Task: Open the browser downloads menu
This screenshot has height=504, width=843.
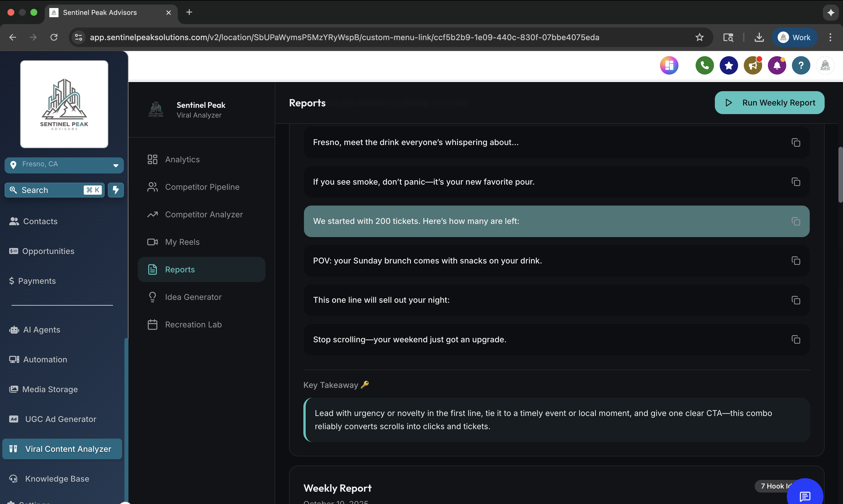Action: (759, 37)
